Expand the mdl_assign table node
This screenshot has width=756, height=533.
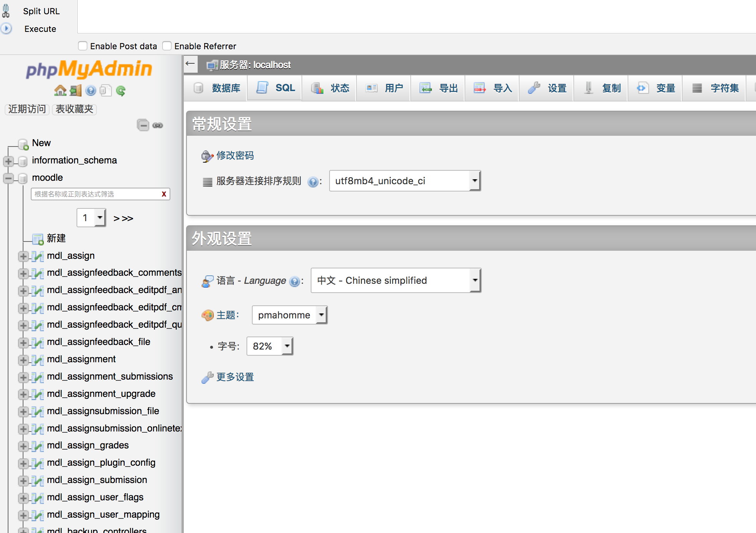point(23,256)
